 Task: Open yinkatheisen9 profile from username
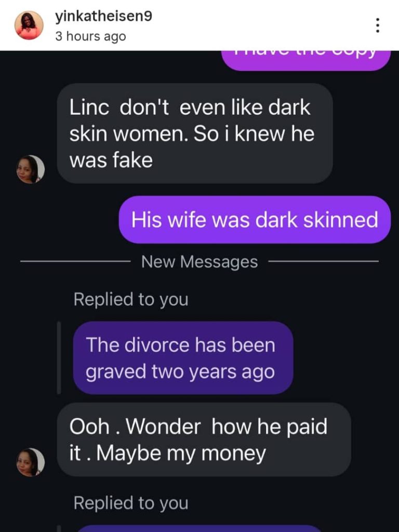(103, 16)
